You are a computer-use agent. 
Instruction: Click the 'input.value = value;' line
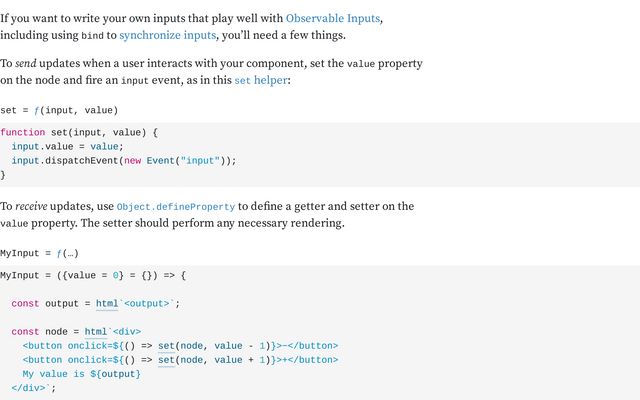point(67,147)
